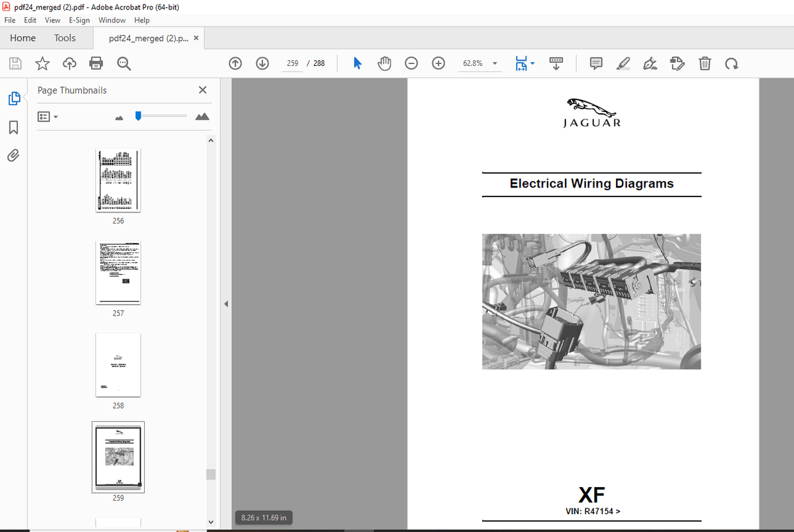
Task: Open the Delete pages tool
Action: tap(704, 63)
